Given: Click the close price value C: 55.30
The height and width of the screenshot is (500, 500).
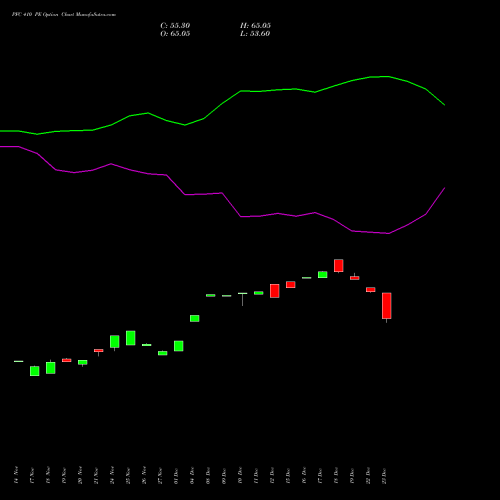Looking at the screenshot, I should pos(175,26).
